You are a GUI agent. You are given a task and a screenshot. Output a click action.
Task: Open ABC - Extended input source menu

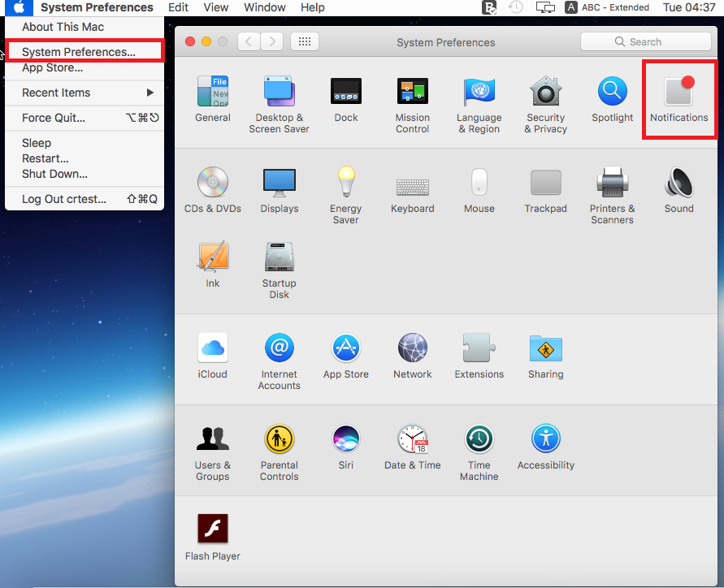[x=607, y=7]
